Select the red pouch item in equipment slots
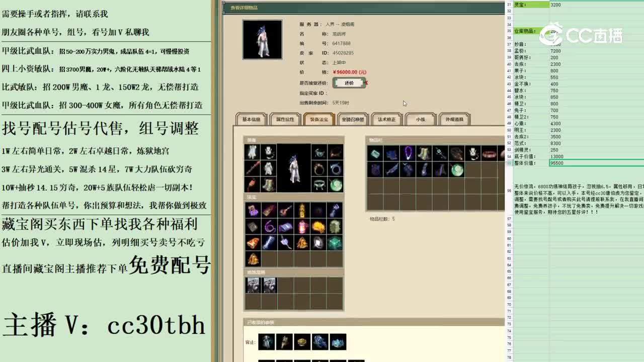644x362 pixels. (x=252, y=185)
